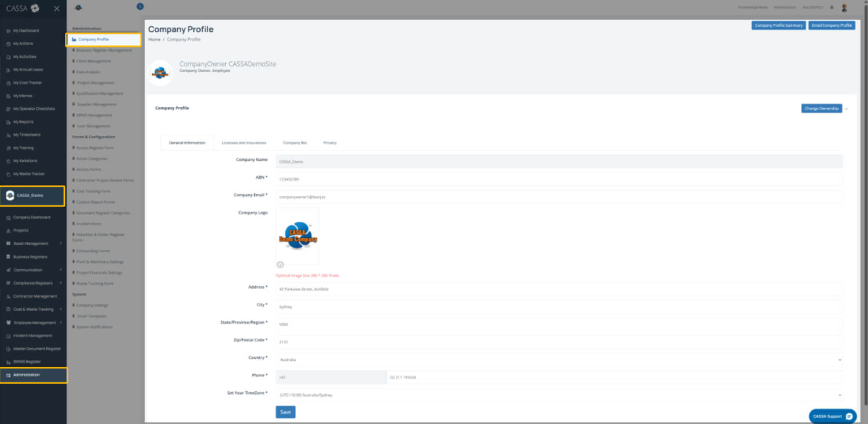
Task: Expand the Cost & Waste Tracking submenu
Action: (60, 309)
